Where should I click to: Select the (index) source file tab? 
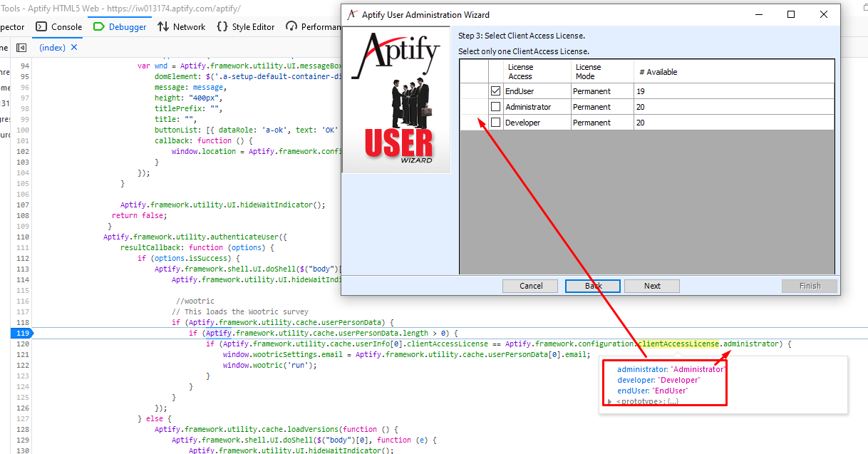click(52, 47)
